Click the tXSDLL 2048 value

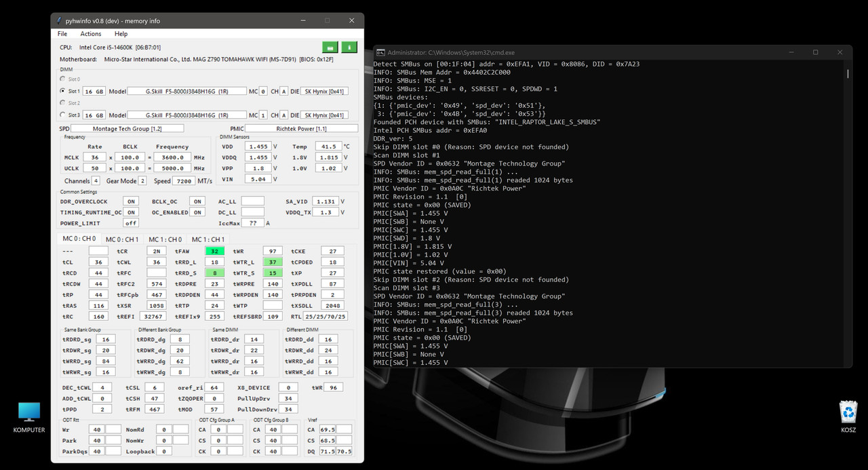tap(333, 305)
